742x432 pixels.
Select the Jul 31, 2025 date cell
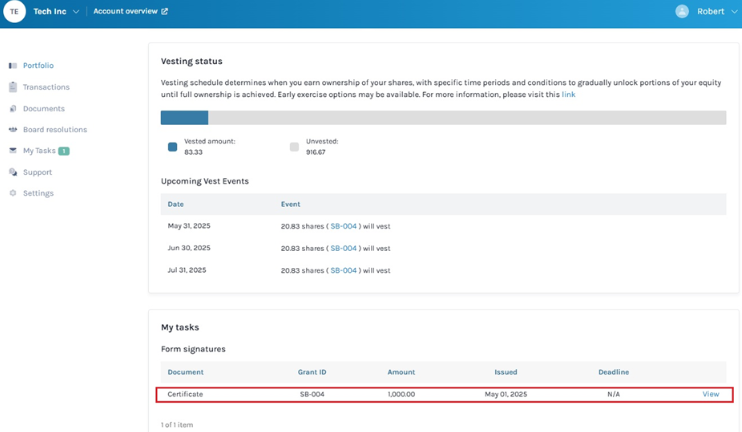click(187, 270)
